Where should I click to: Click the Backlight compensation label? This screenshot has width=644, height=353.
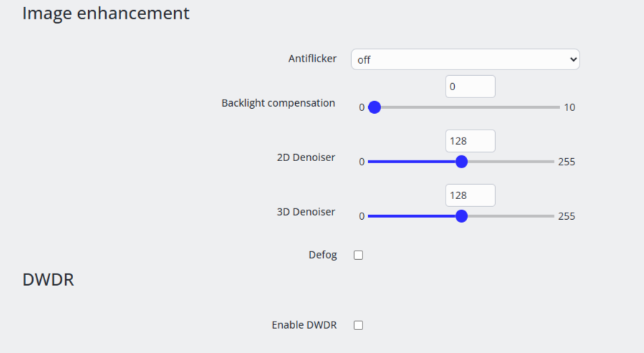click(x=278, y=103)
